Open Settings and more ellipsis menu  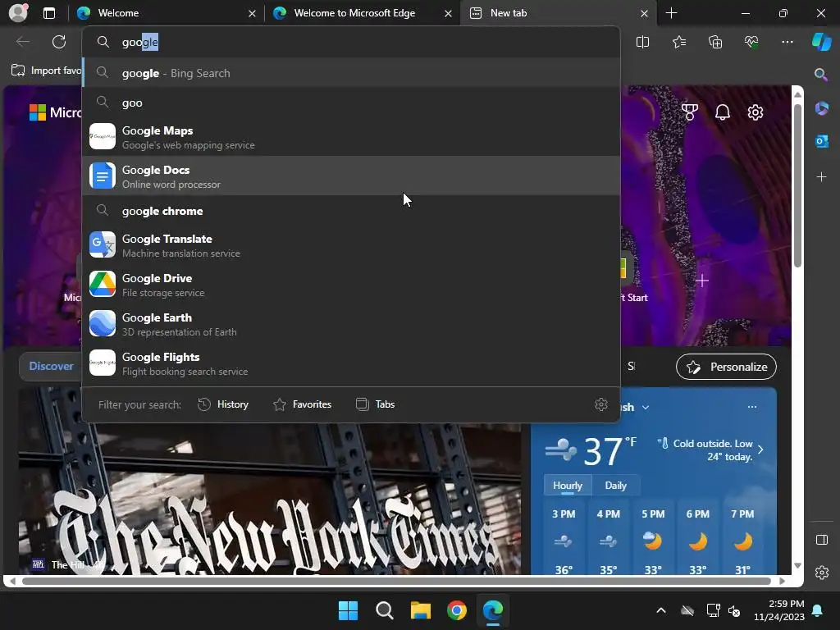[787, 42]
